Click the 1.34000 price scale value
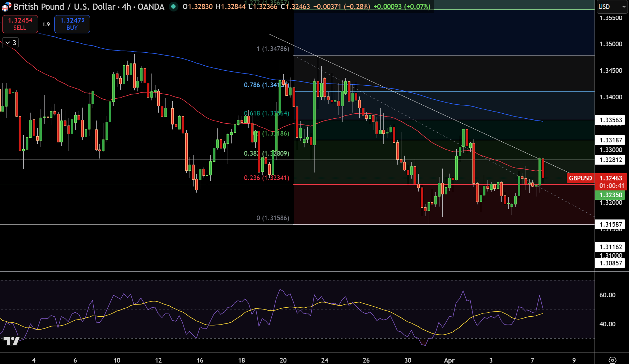The image size is (629, 364). 611,97
